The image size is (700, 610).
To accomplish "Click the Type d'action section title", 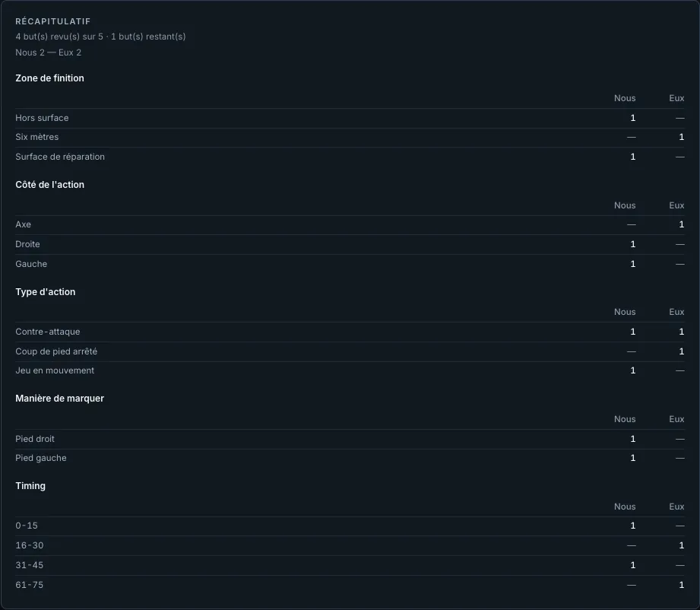I will tap(45, 292).
